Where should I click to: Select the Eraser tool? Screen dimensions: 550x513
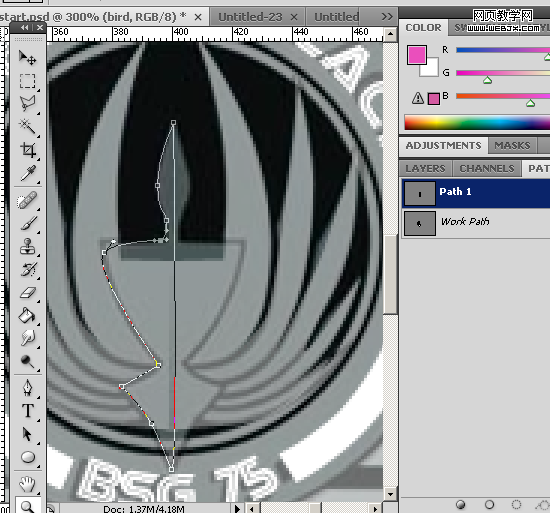[27, 292]
